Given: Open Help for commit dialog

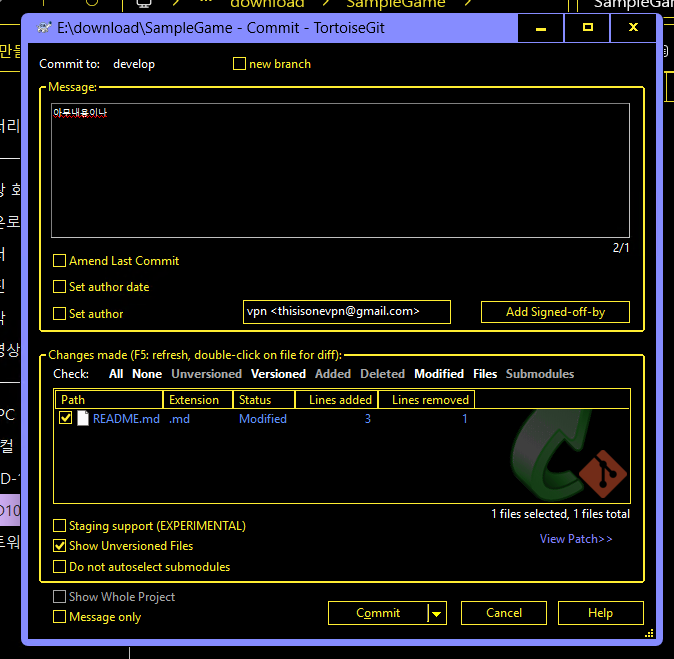Looking at the screenshot, I should pos(600,613).
